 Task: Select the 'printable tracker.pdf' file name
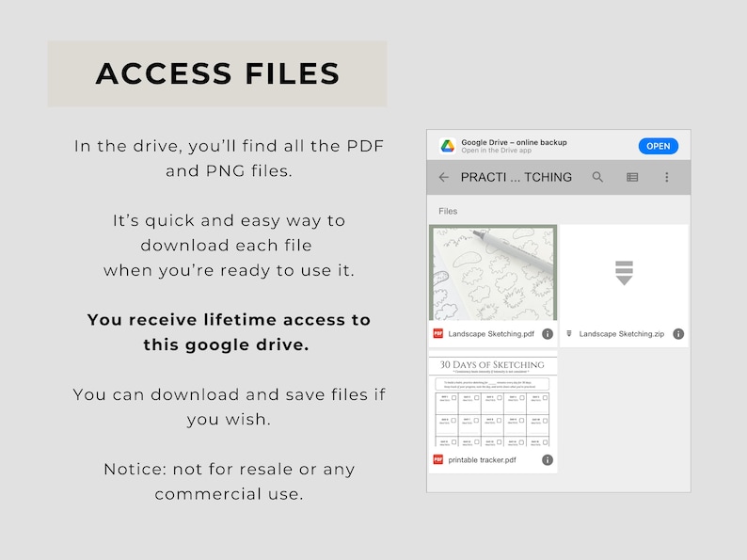[x=482, y=460]
